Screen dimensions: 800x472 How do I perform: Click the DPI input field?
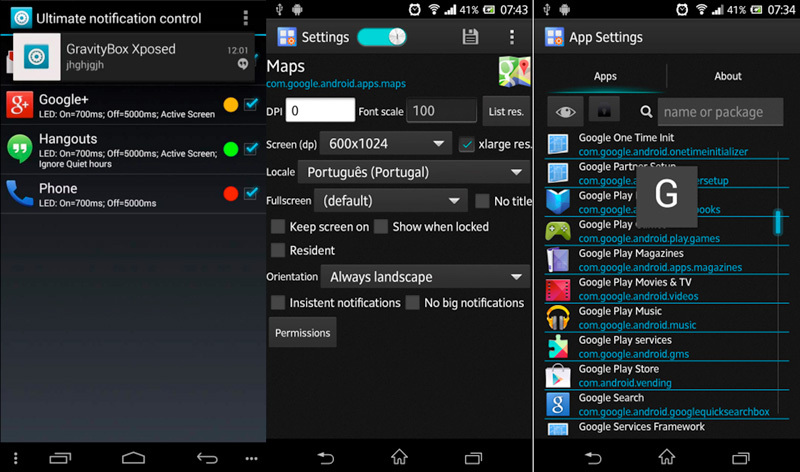point(320,110)
